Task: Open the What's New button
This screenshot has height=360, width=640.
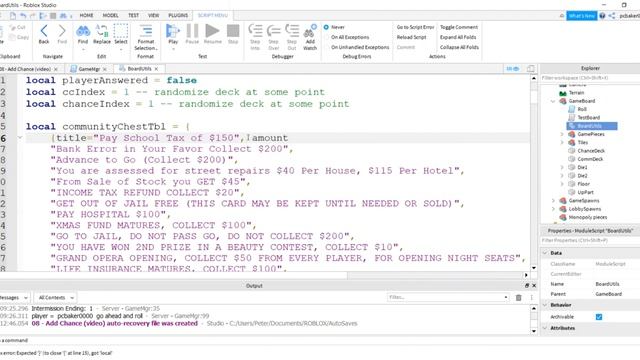Action: click(582, 16)
